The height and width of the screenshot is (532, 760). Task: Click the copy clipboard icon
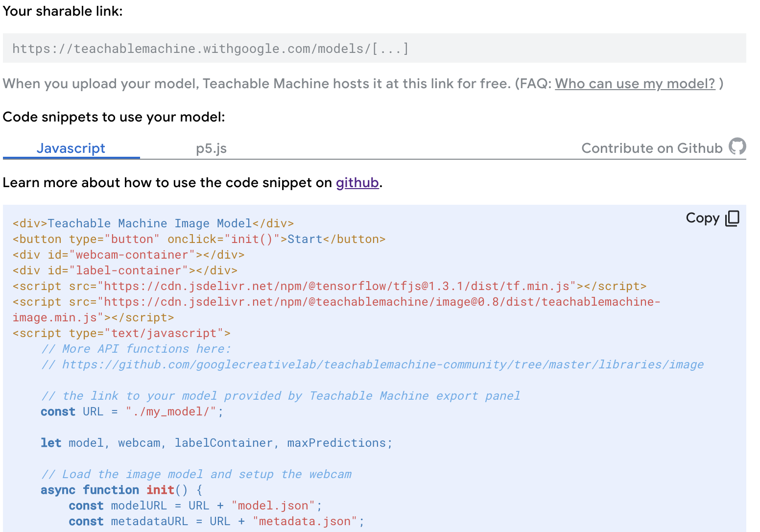[x=733, y=218]
